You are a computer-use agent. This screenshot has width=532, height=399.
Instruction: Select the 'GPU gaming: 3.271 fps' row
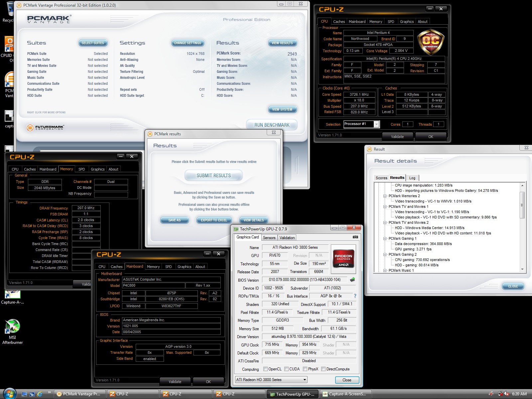(x=413, y=249)
